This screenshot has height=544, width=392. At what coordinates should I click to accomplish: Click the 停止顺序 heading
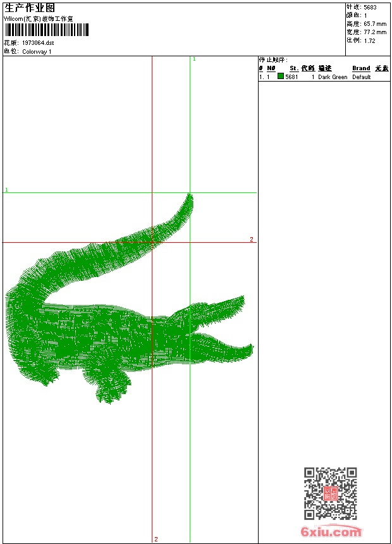click(273, 59)
